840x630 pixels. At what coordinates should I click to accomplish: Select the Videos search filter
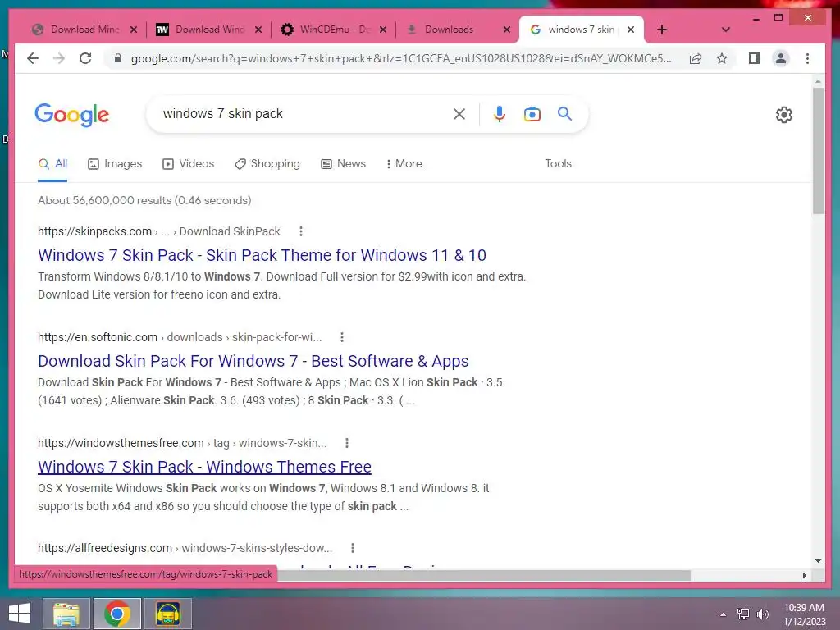pyautogui.click(x=188, y=163)
